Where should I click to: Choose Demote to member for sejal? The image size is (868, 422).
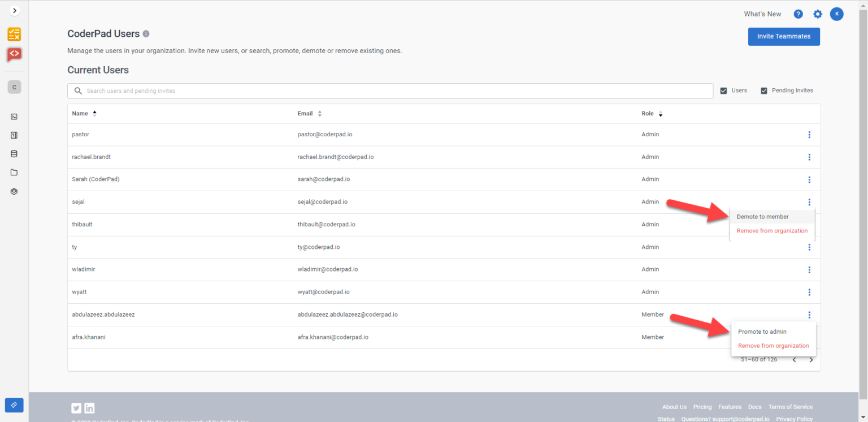pos(762,217)
